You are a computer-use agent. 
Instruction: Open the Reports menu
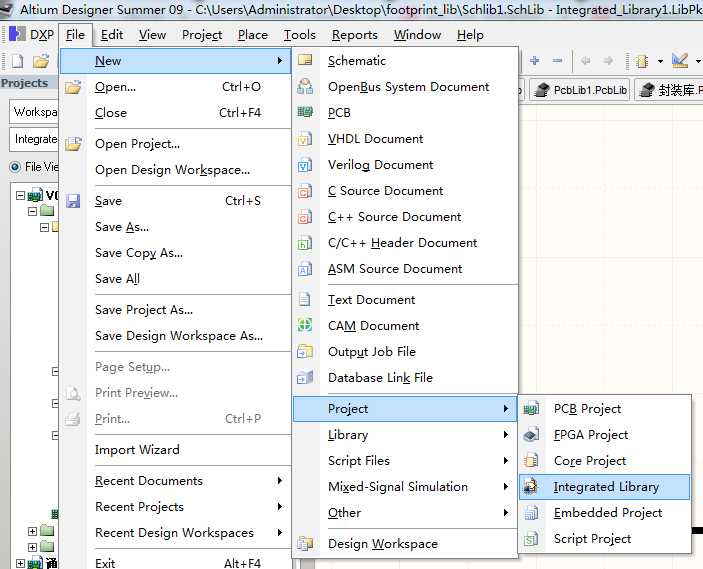coord(355,35)
